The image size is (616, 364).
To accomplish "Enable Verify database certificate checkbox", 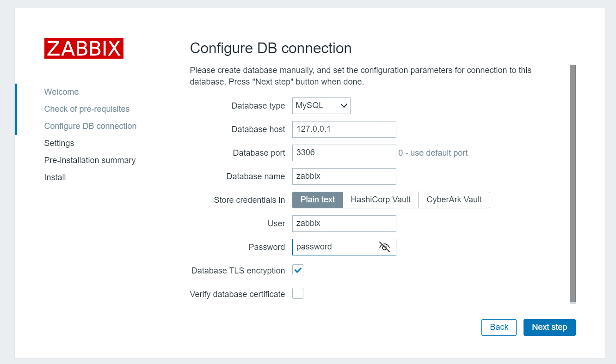I will [x=298, y=293].
